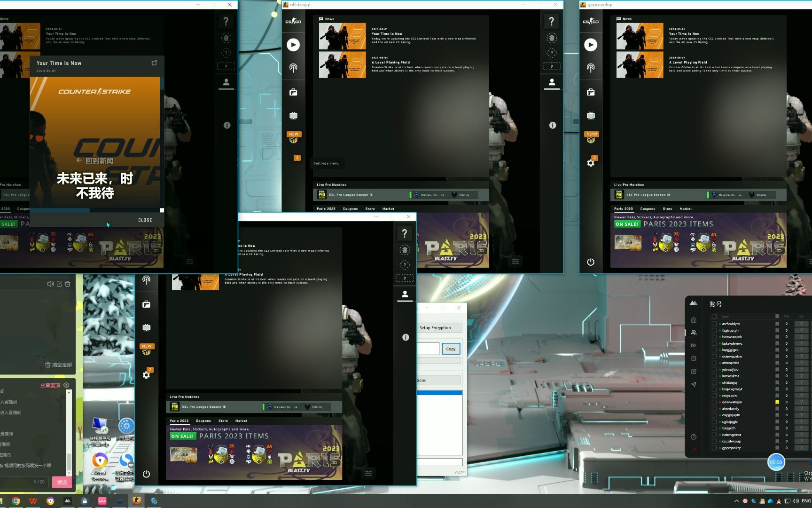Click speaker icon in chat panel header
Viewport: 812px width, 508px height.
pos(50,284)
